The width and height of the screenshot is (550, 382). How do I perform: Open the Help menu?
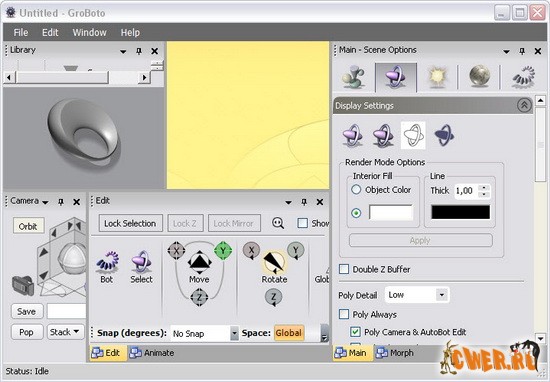[x=130, y=33]
